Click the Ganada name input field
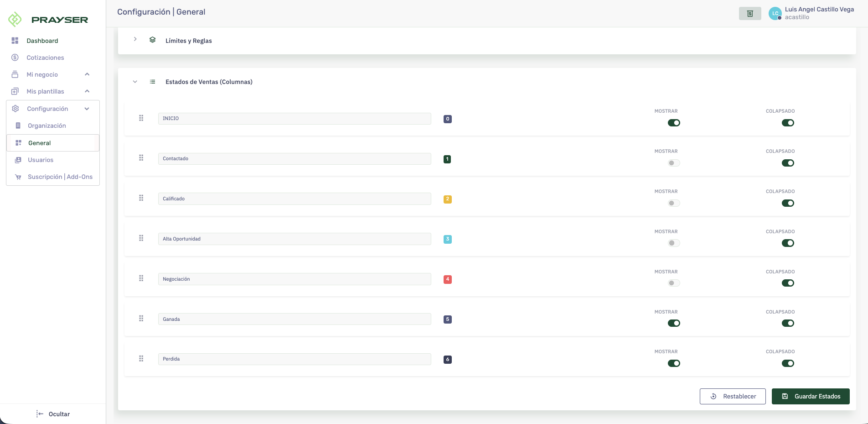Image resolution: width=868 pixels, height=424 pixels. point(294,319)
